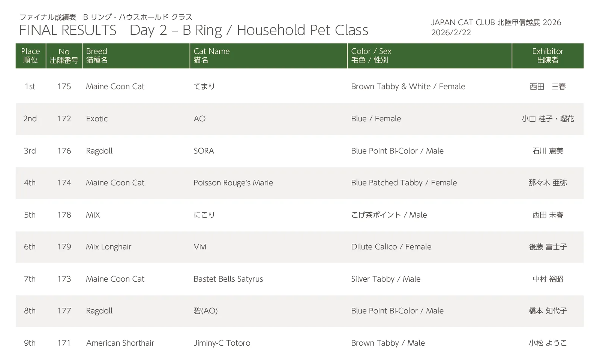Click the Silver Tabby / Male cell
Viewport: 600px width, 364px height.
coord(385,279)
